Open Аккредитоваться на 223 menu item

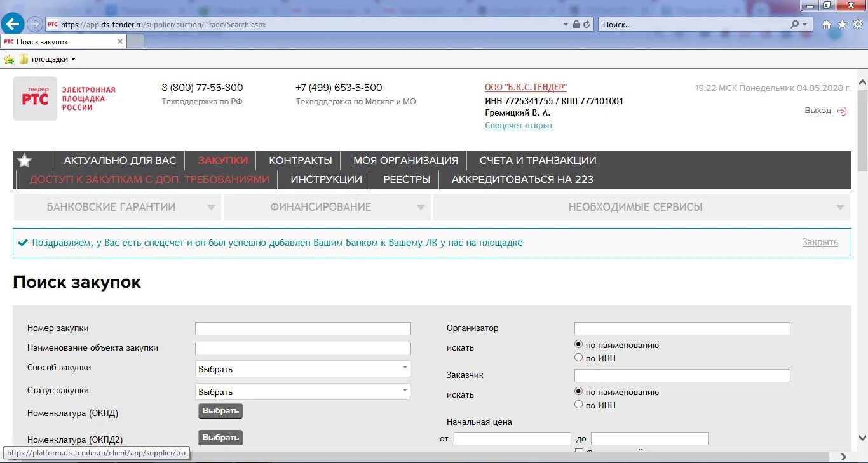522,180
